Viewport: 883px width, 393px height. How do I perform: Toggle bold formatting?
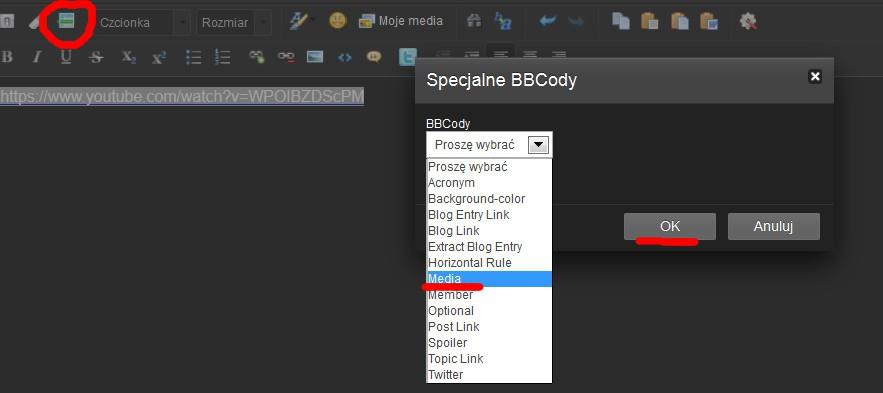point(7,57)
